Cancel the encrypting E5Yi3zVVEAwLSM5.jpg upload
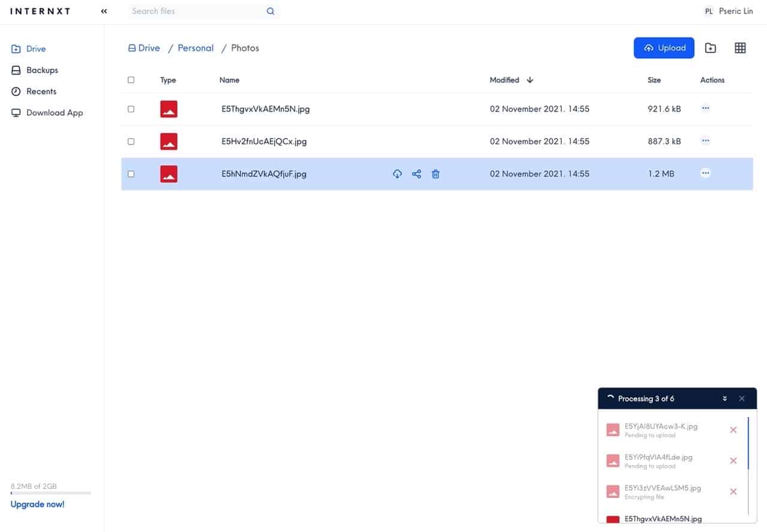Screen dimensions: 767x532 click(x=733, y=491)
